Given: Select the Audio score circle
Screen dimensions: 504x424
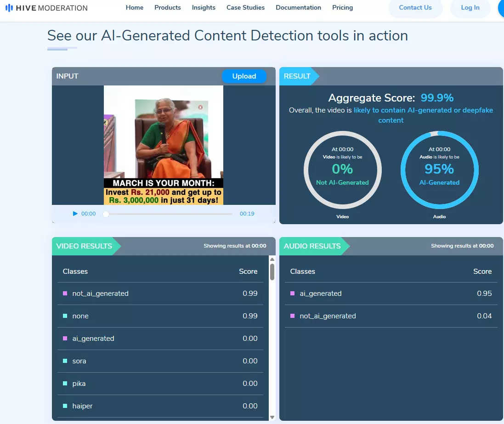Looking at the screenshot, I should click(x=439, y=170).
